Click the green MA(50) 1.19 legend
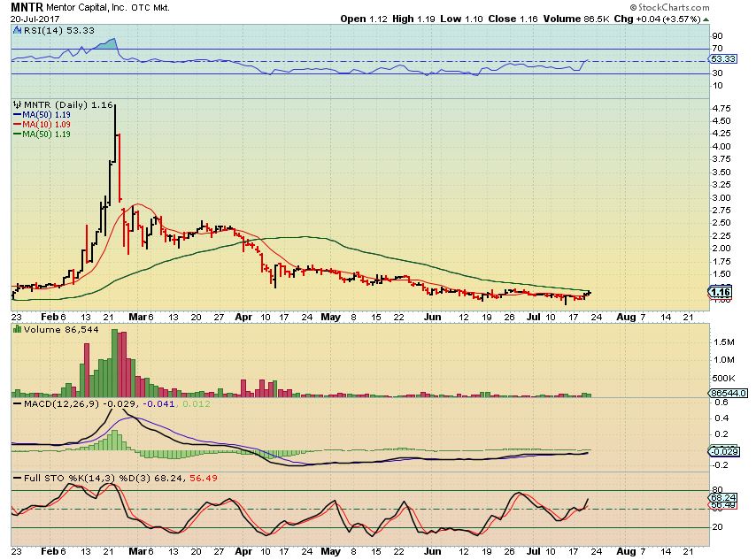 click(x=42, y=134)
